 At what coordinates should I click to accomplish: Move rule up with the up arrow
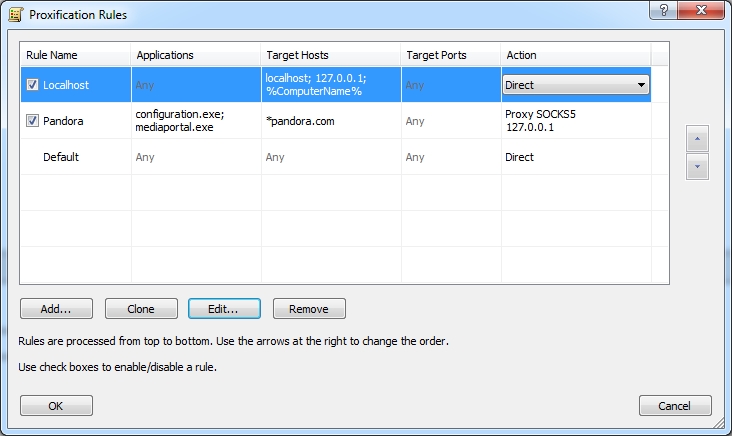[x=697, y=139]
